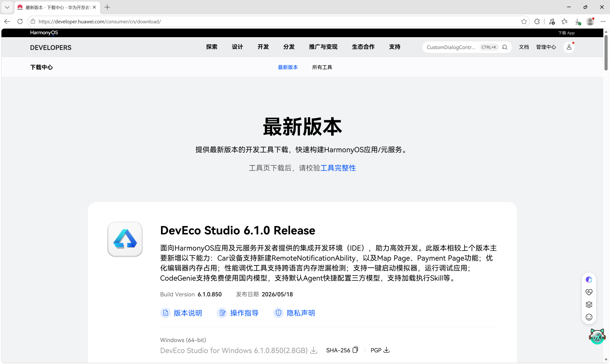Open the browser Settings and more menu
The image size is (610, 364).
[603, 22]
